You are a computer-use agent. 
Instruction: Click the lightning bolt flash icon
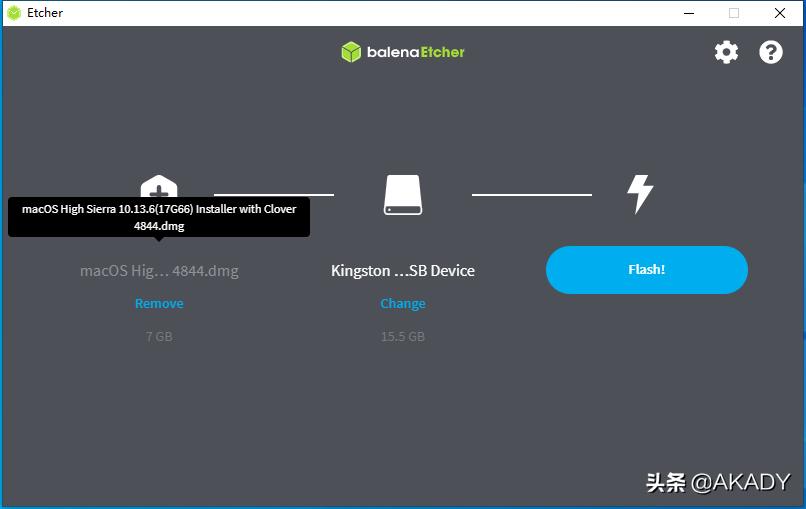pos(640,194)
